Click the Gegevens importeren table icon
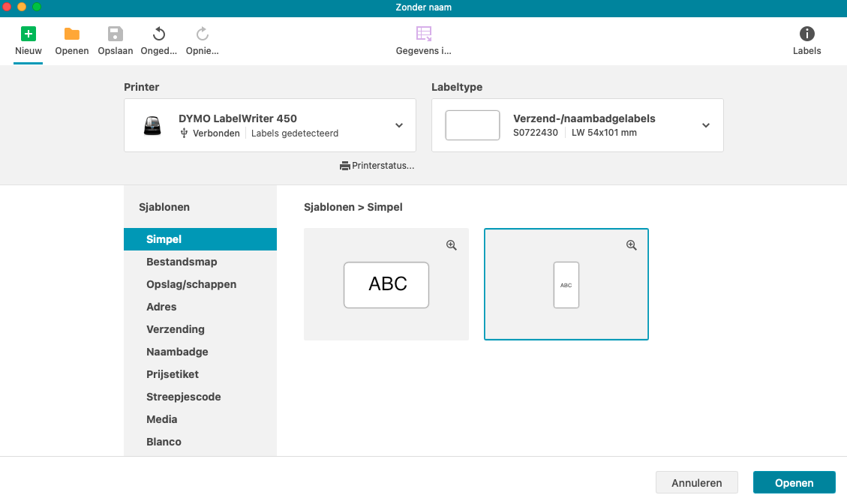 point(424,34)
